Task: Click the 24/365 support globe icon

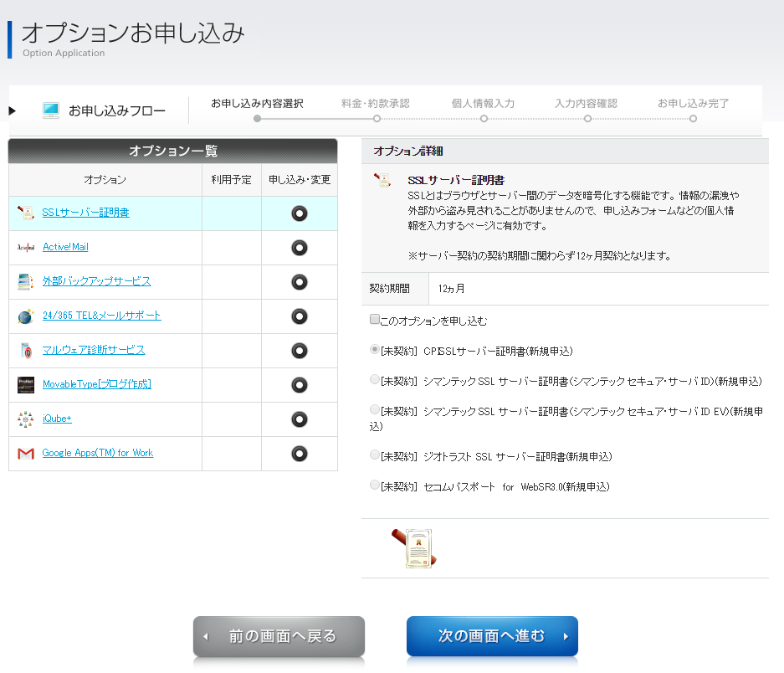Action: coord(25,316)
